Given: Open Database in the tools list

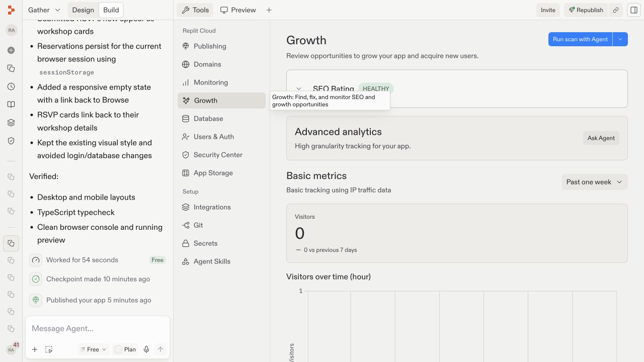Looking at the screenshot, I should pyautogui.click(x=221, y=119).
